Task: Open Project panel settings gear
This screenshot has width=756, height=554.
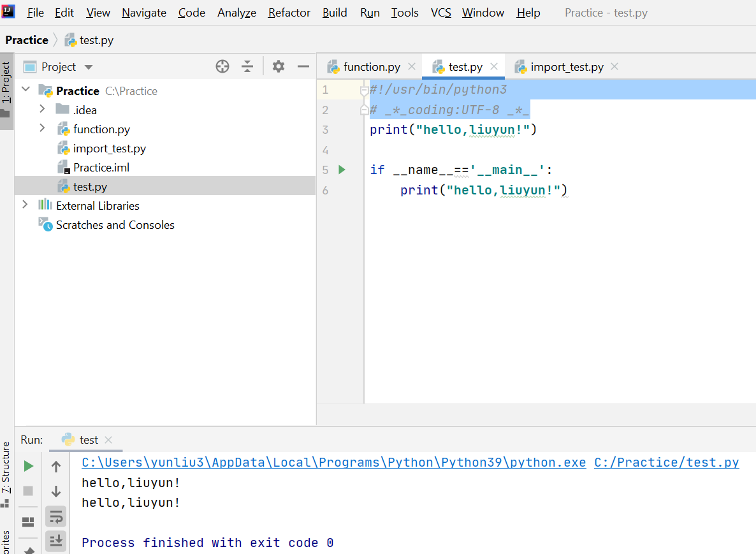Action: [278, 66]
